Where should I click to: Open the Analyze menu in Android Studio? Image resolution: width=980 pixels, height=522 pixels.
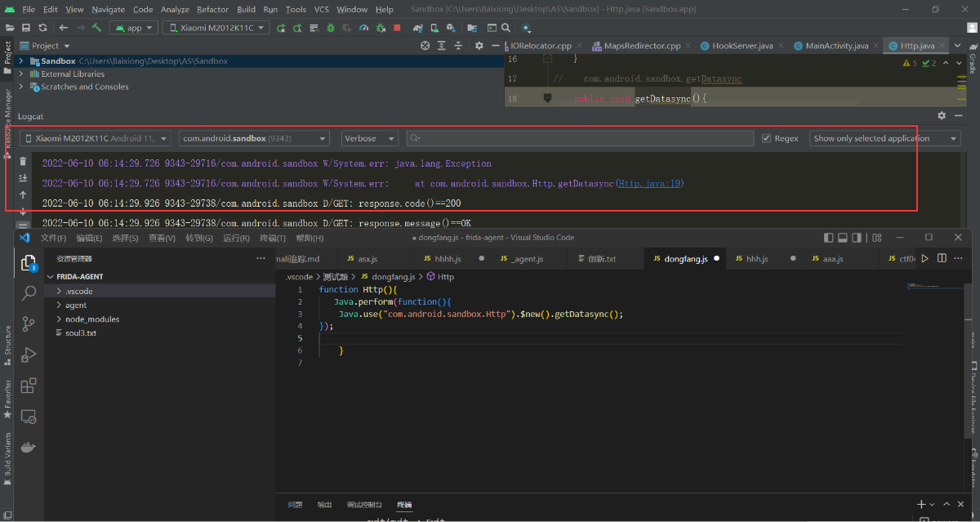tap(175, 9)
